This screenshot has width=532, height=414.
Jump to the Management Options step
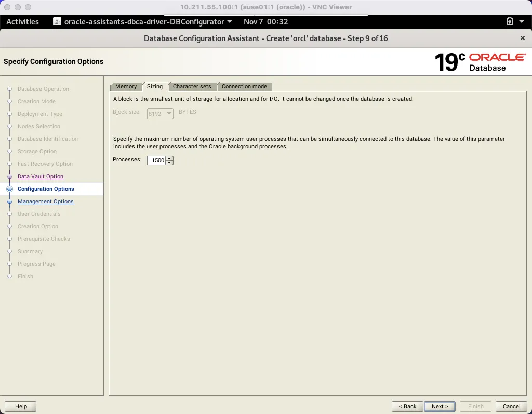(45, 201)
